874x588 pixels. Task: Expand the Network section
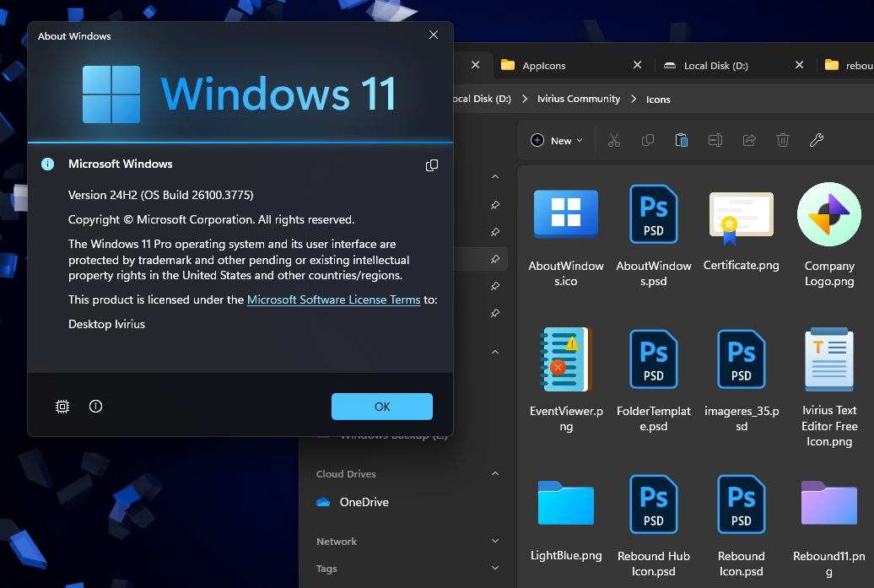[x=495, y=542]
